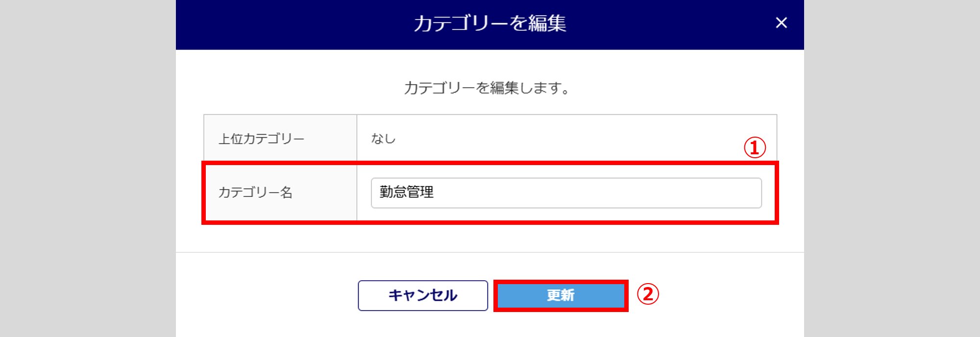This screenshot has height=337, width=980.
Task: Click the dialog title カテゴリーを編集
Action: pos(490,24)
